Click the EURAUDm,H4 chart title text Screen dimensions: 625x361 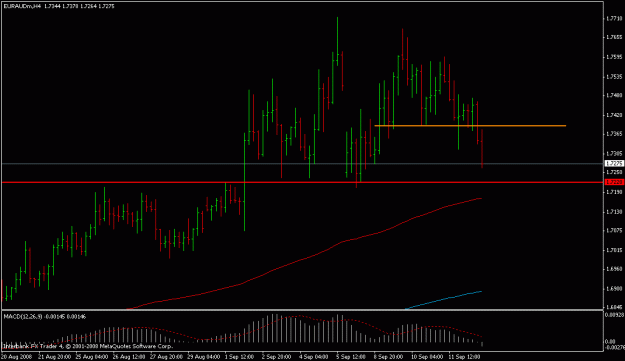point(22,6)
